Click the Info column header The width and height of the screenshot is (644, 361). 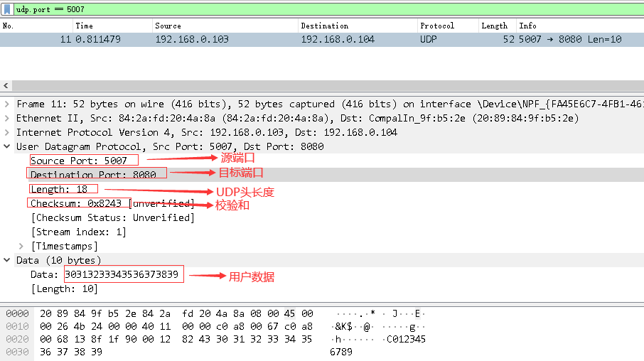(x=580, y=26)
